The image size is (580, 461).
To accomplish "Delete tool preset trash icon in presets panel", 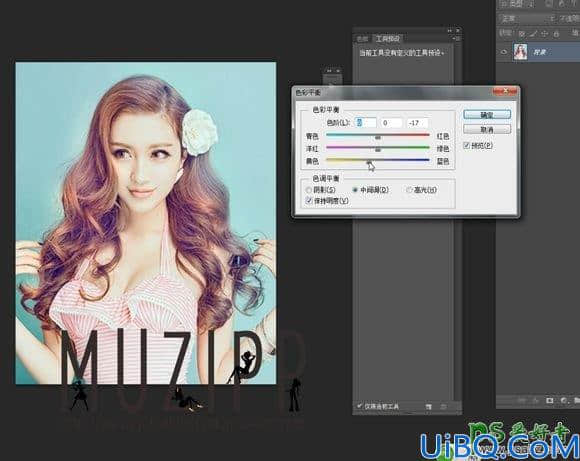I will 444,407.
